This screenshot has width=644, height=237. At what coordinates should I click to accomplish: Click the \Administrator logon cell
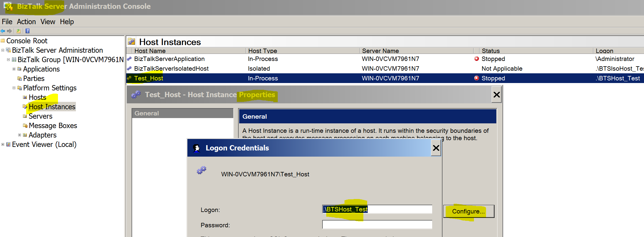pos(615,59)
